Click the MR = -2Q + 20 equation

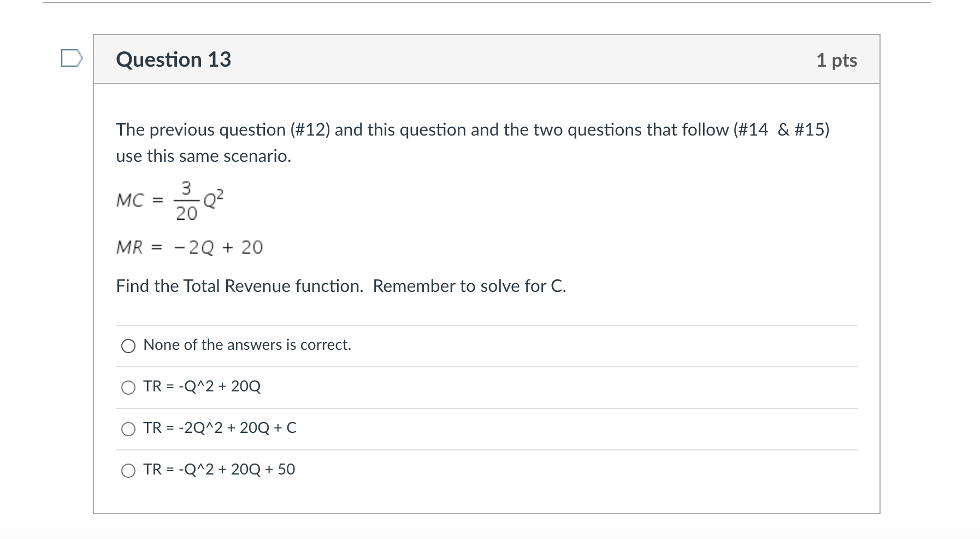[x=190, y=248]
